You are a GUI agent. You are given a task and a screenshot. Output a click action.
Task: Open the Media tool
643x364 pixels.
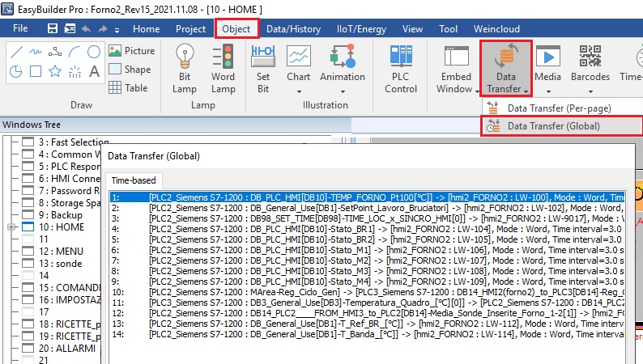pos(548,69)
